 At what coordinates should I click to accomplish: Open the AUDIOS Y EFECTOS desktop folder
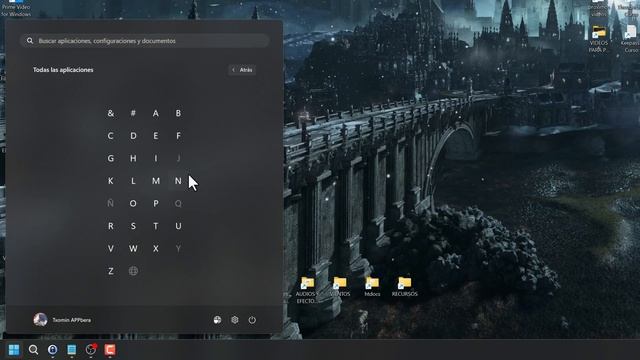[x=307, y=290]
